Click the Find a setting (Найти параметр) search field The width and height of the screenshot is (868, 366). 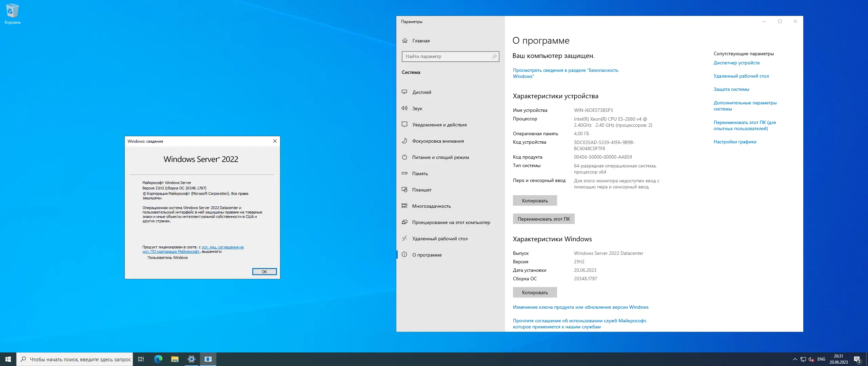coord(448,56)
